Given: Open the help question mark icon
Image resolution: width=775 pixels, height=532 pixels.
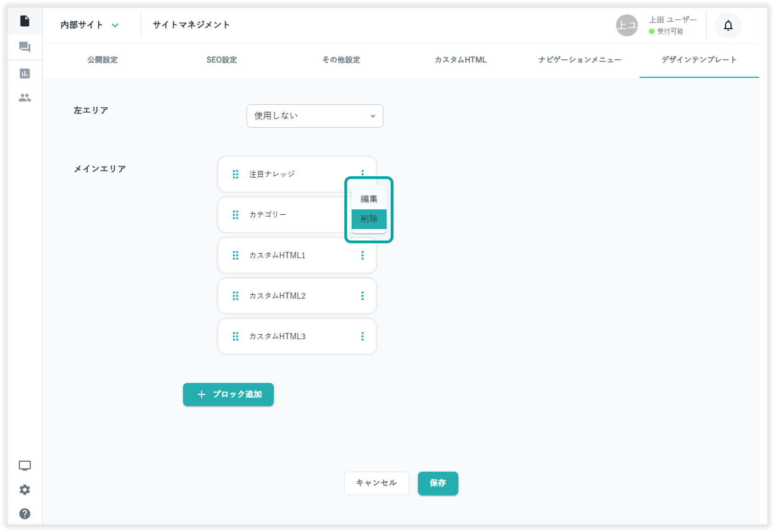Looking at the screenshot, I should pyautogui.click(x=25, y=514).
